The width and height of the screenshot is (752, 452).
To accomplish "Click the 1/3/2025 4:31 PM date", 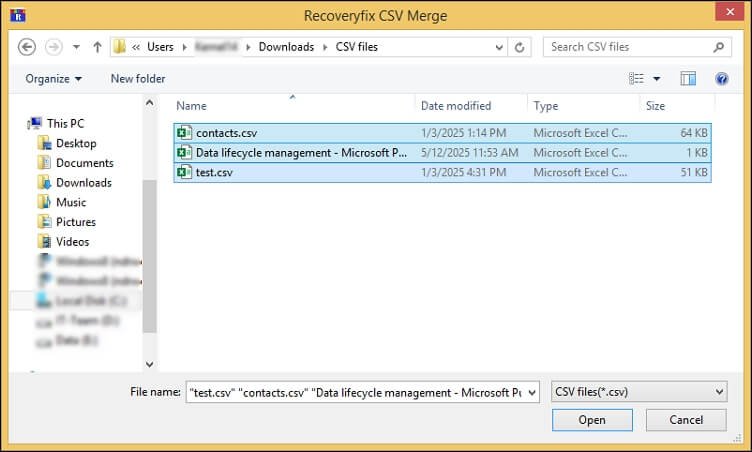I will 463,172.
